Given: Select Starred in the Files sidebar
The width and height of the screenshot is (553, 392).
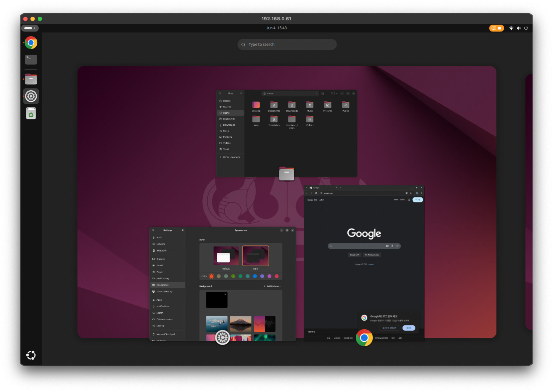Looking at the screenshot, I should click(x=230, y=107).
